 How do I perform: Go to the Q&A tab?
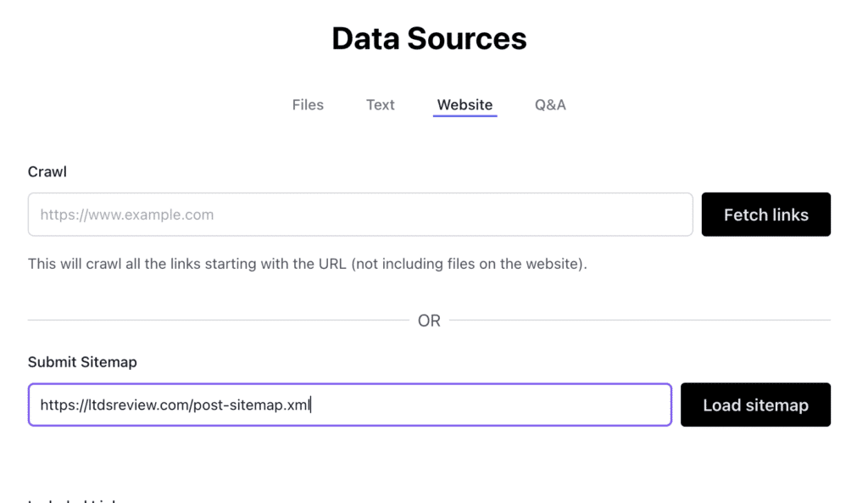[550, 105]
